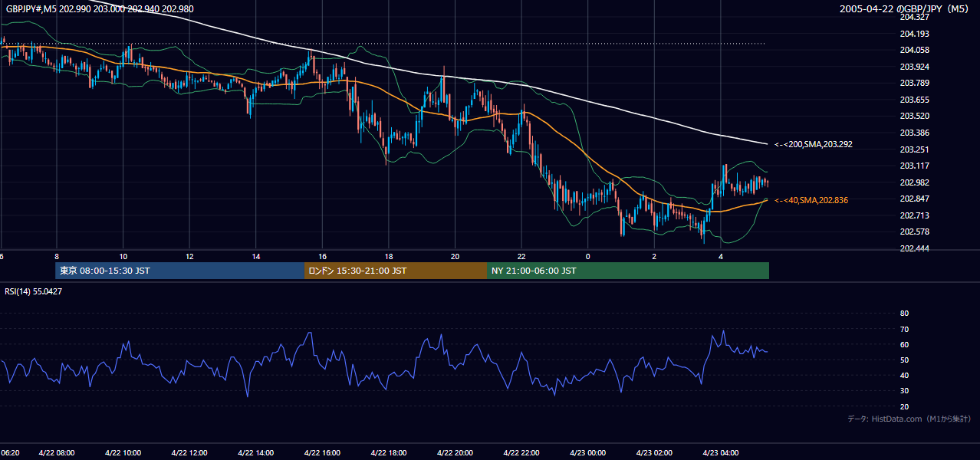Viewport: 980px width, 460px height.
Task: Click hour tick 14 under price chart
Action: [256, 256]
